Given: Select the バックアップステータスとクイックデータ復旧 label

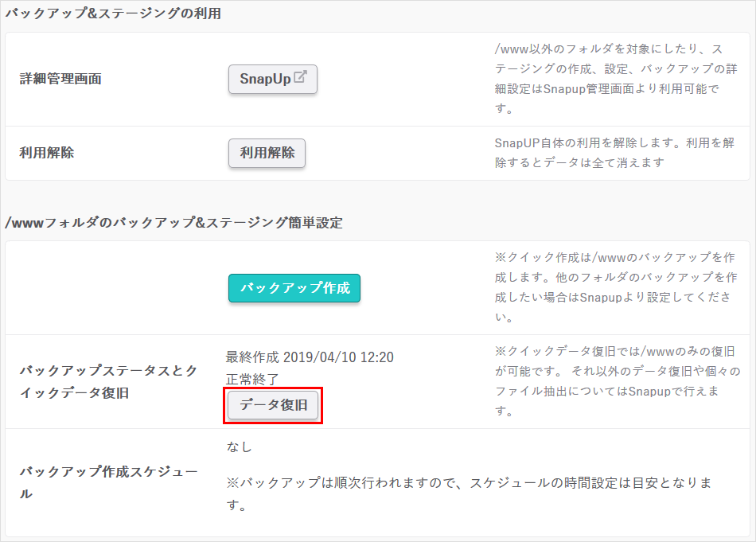Looking at the screenshot, I should pyautogui.click(x=107, y=382).
